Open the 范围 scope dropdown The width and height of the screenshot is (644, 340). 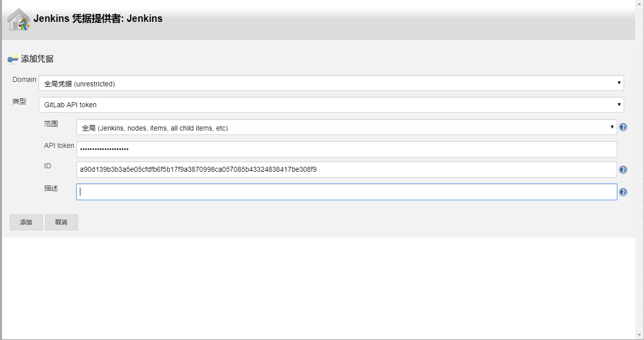tap(347, 127)
